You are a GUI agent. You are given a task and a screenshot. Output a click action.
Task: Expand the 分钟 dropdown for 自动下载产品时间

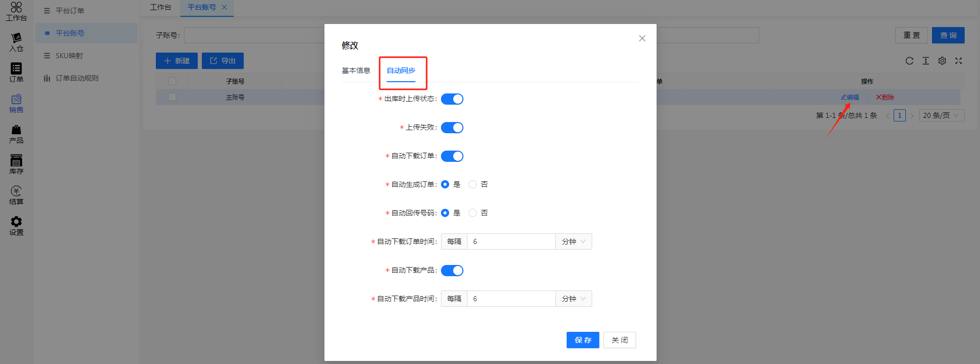(573, 299)
